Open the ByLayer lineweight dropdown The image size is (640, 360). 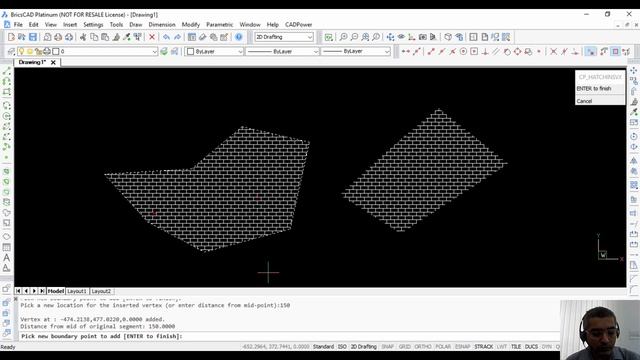point(356,51)
